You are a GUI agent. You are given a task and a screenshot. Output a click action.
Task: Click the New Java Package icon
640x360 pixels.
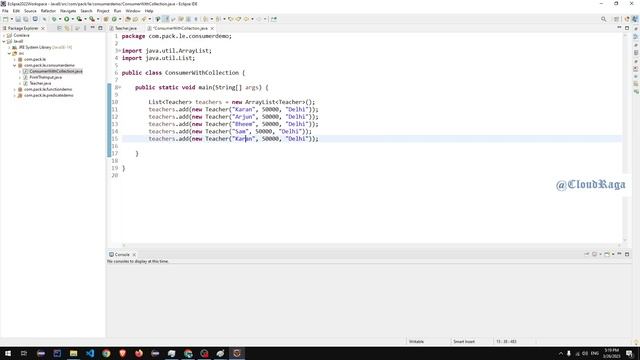(x=106, y=19)
